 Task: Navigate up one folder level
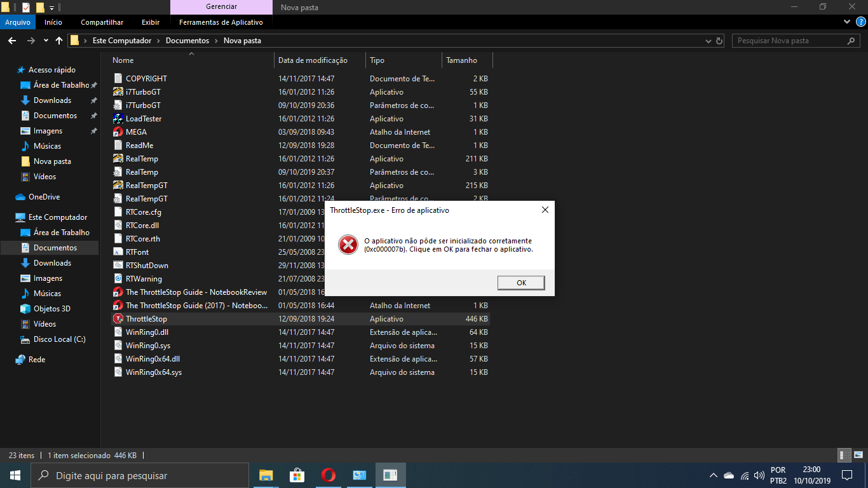click(x=58, y=40)
